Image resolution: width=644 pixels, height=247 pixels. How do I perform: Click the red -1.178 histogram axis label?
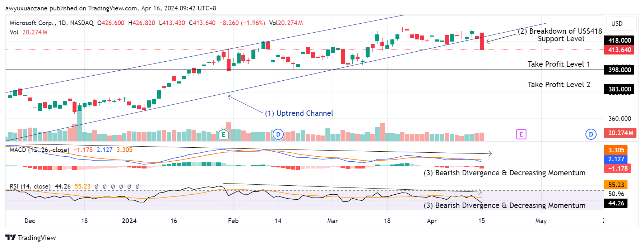pos(617,168)
